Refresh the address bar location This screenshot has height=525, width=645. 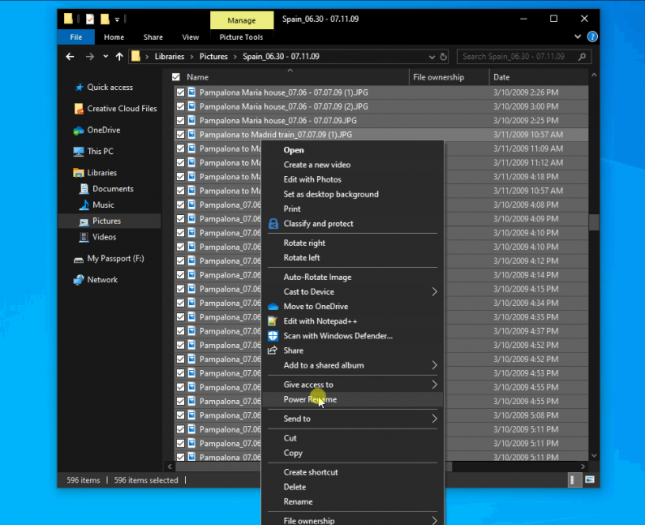coord(443,57)
